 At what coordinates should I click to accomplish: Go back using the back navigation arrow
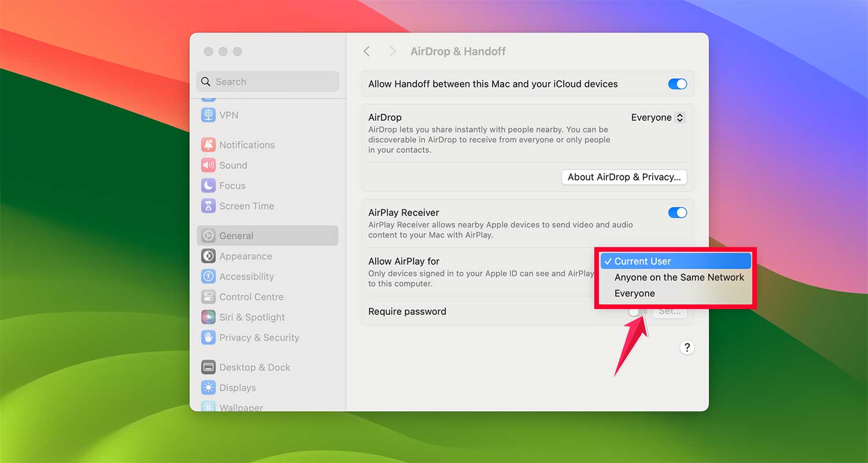(366, 51)
